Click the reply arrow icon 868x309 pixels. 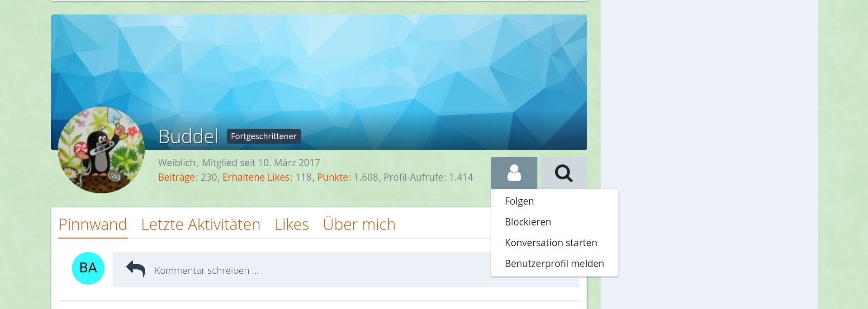(x=135, y=269)
